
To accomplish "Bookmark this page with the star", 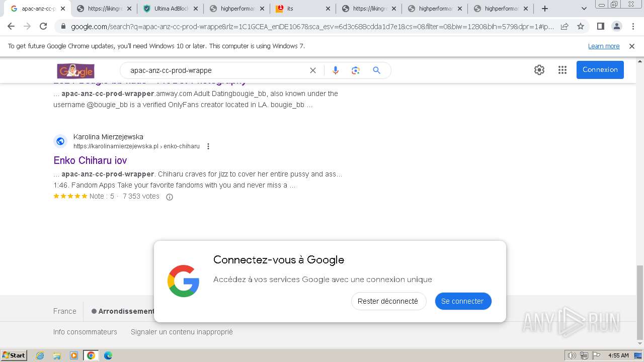I will (x=581, y=26).
